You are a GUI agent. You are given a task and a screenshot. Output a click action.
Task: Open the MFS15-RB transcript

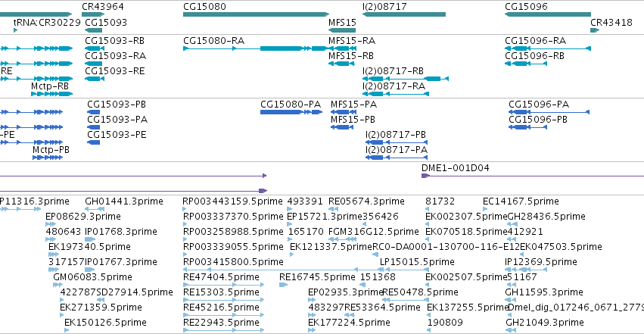click(x=350, y=56)
